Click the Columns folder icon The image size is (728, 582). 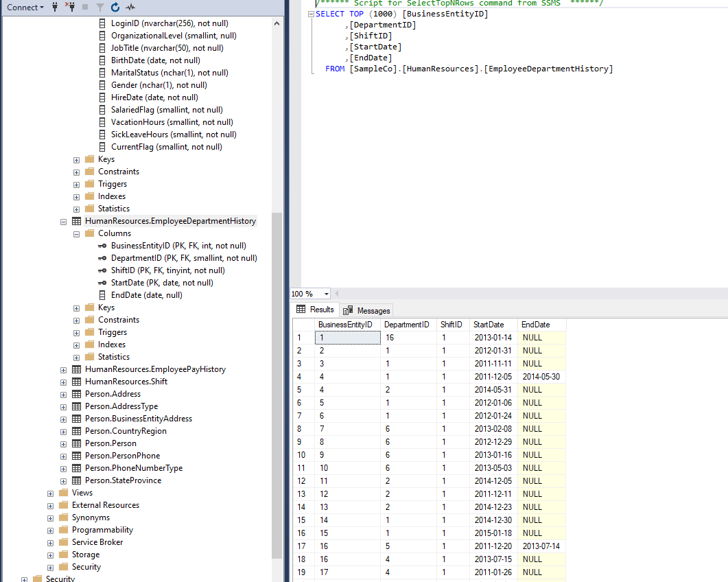(90, 233)
